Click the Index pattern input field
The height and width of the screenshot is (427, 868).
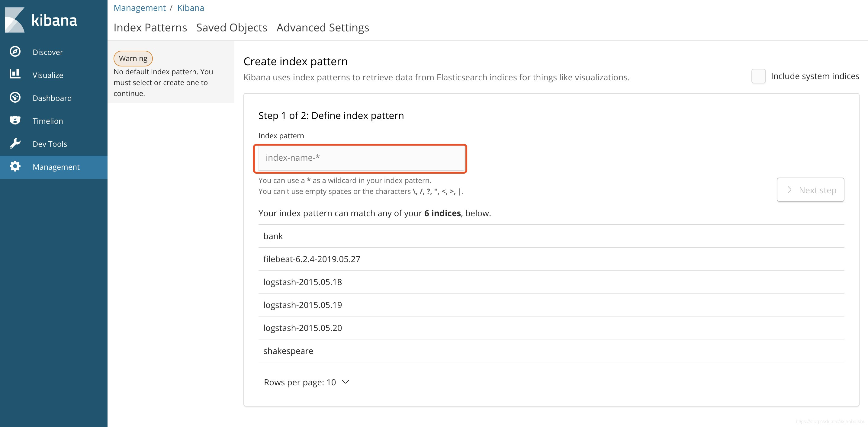click(361, 158)
